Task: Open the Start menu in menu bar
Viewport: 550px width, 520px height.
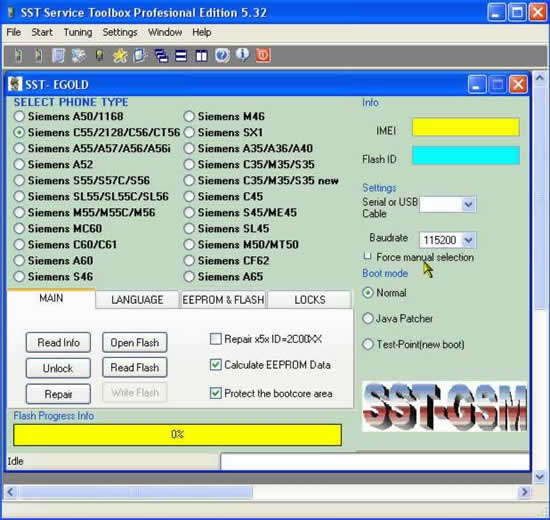Action: (42, 32)
